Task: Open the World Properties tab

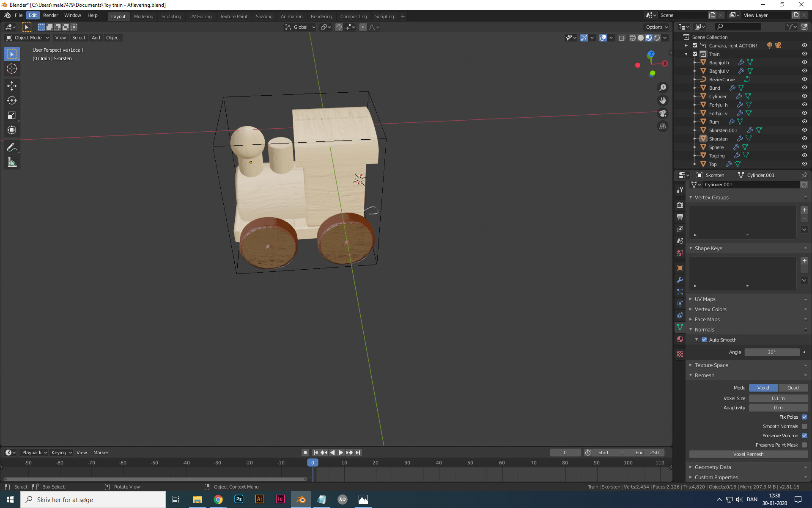Action: [x=680, y=253]
